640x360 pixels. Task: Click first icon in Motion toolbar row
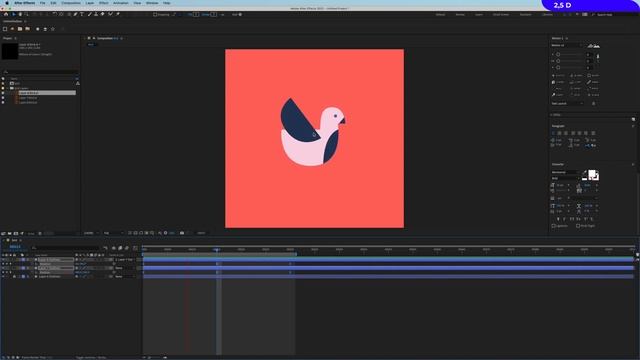[x=553, y=76]
